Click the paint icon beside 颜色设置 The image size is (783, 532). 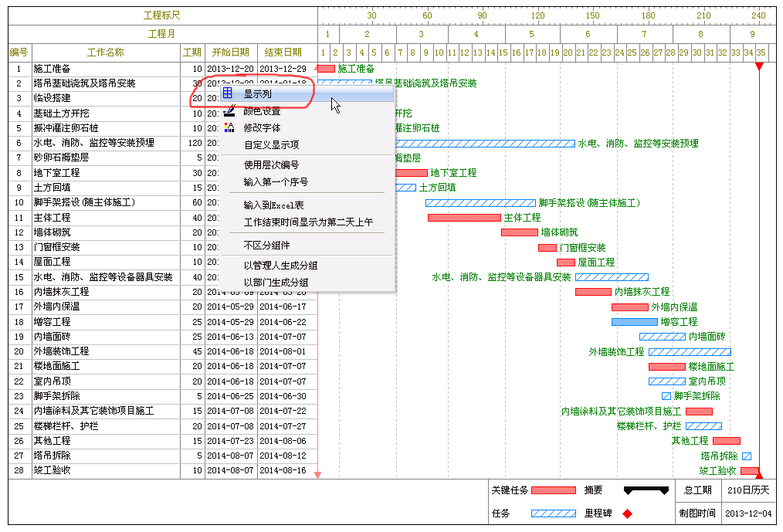[229, 110]
